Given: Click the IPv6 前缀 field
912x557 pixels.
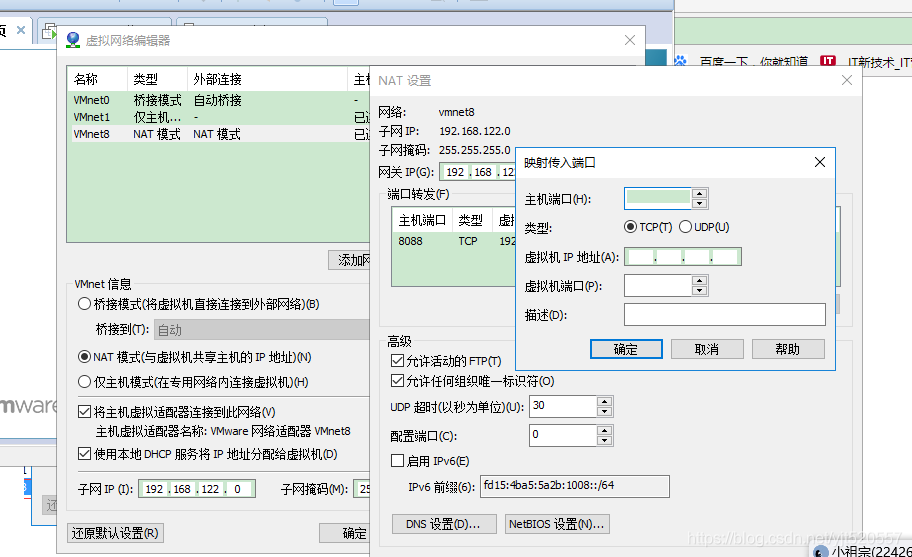Looking at the screenshot, I should (x=575, y=486).
